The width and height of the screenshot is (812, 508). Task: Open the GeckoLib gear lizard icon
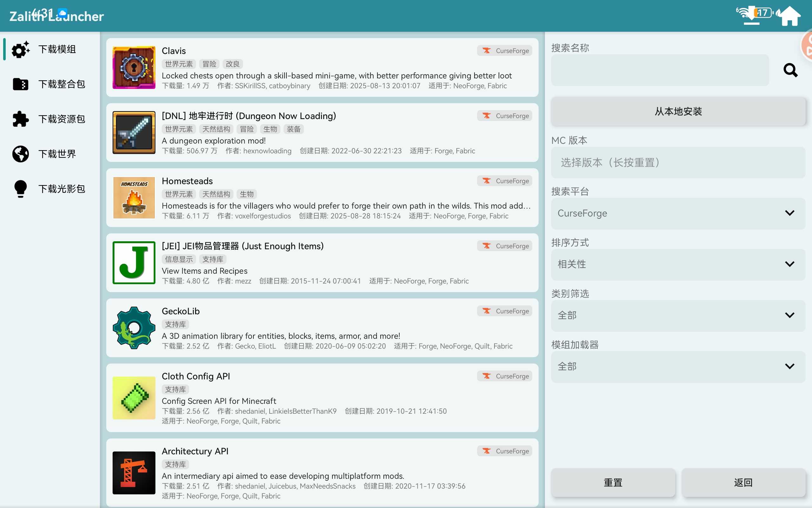click(x=134, y=328)
